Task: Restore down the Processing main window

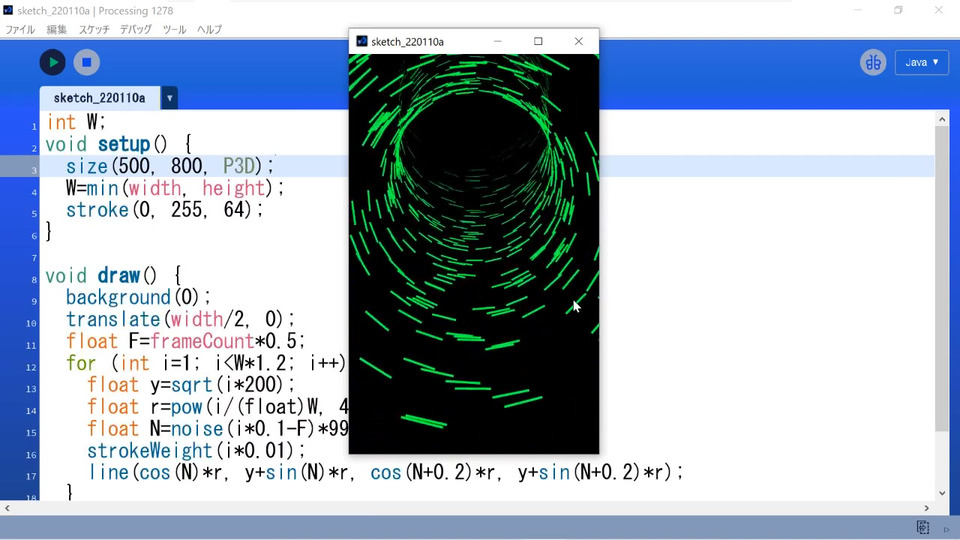Action: pos(898,10)
